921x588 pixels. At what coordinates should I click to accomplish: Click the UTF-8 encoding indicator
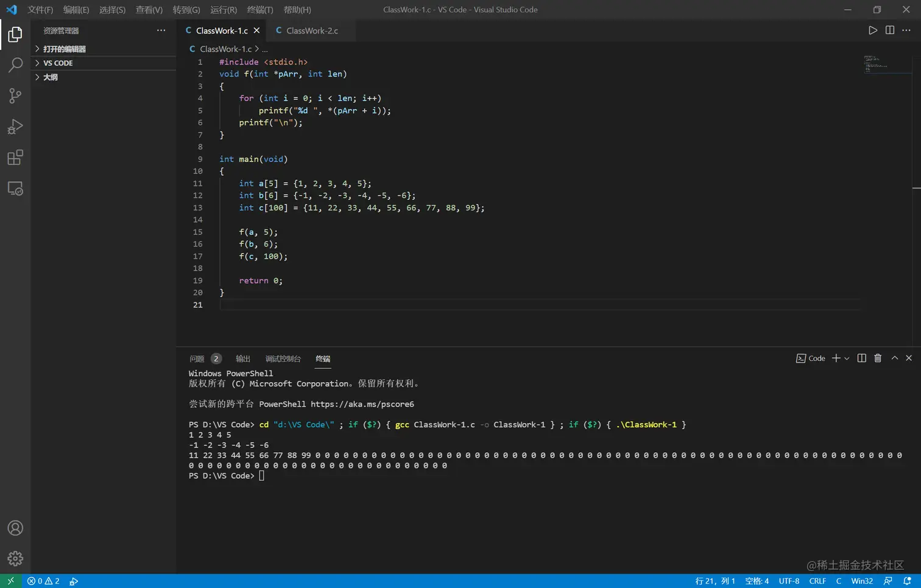pos(789,581)
